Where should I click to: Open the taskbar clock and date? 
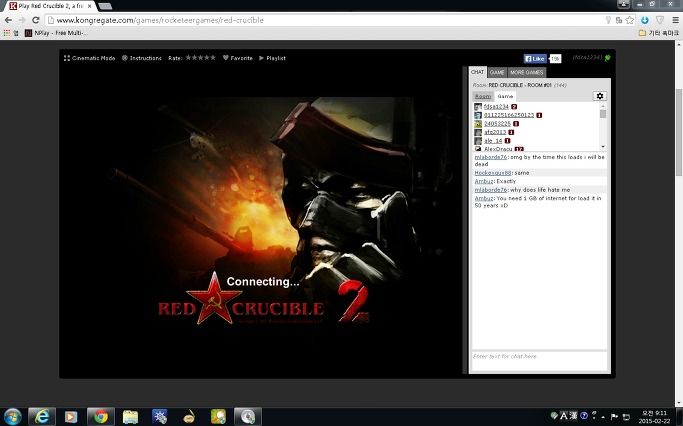tap(655, 417)
